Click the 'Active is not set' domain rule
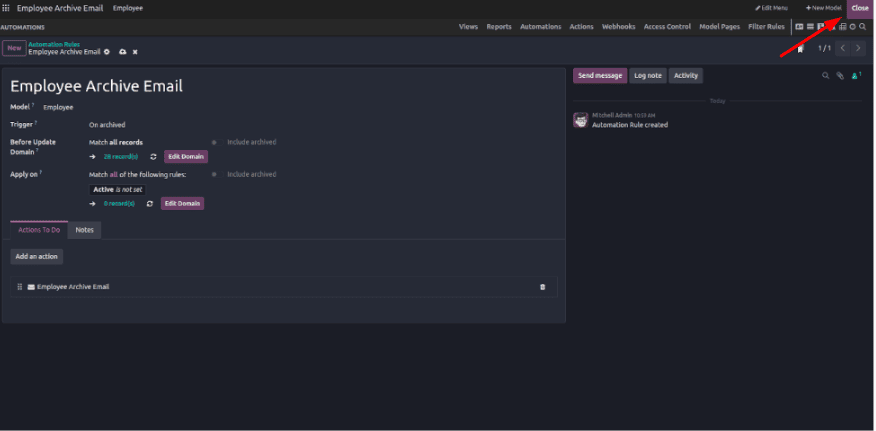Screen dimensions: 876x431 117,190
